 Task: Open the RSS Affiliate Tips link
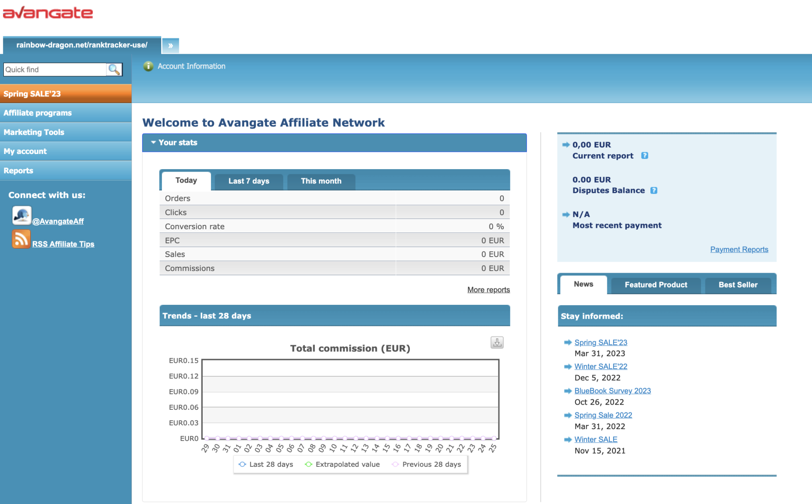click(63, 244)
